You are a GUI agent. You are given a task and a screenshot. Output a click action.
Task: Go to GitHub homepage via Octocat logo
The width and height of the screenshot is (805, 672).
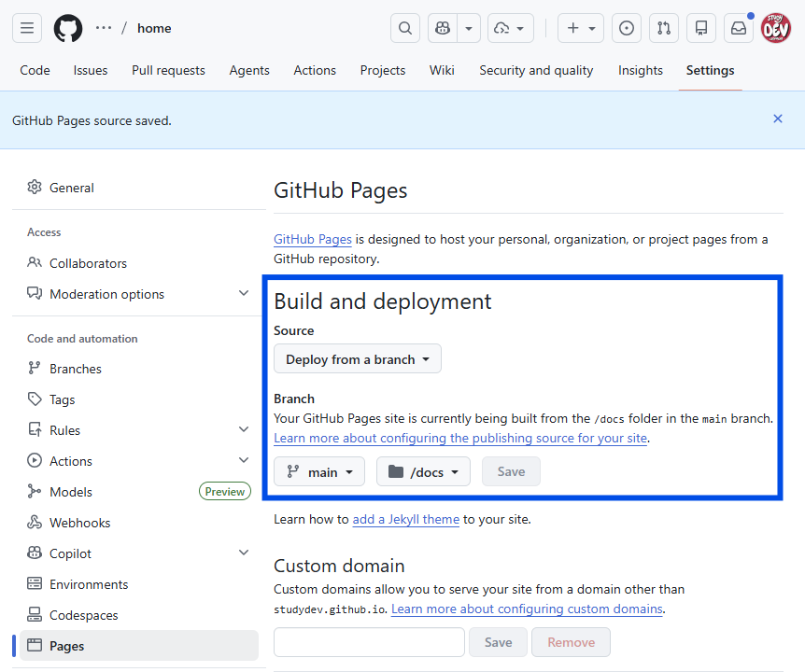click(68, 28)
